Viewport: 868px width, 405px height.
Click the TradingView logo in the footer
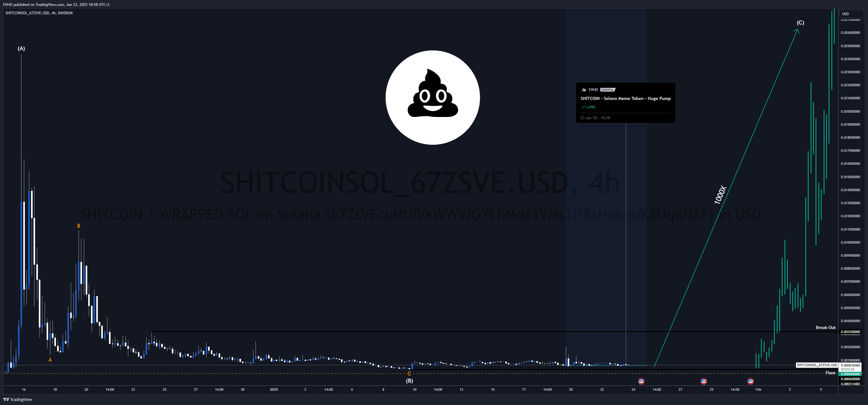click(x=17, y=400)
